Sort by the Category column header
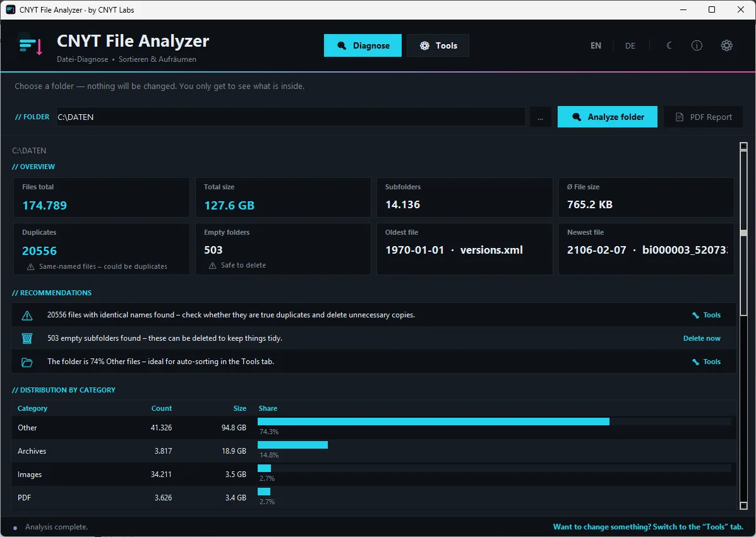 (32, 408)
